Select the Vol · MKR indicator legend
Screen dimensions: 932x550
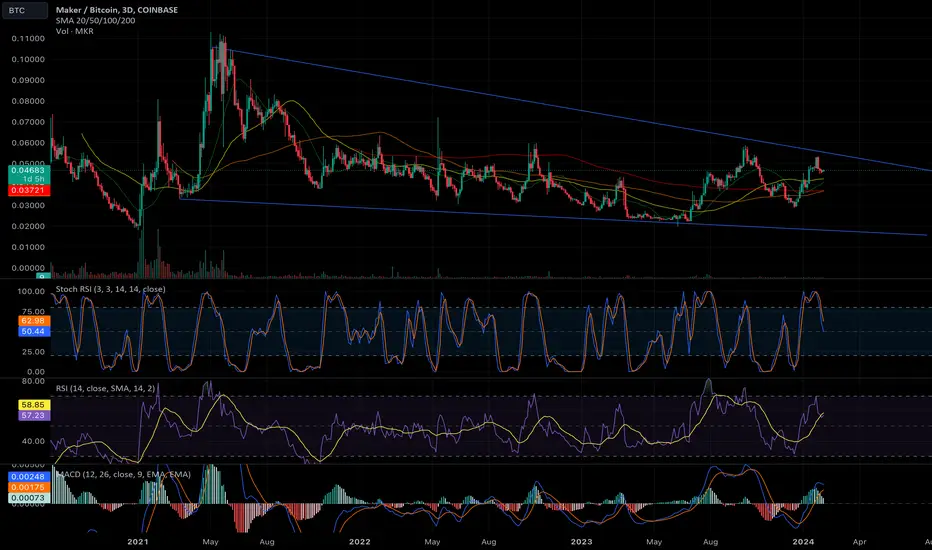[x=75, y=31]
